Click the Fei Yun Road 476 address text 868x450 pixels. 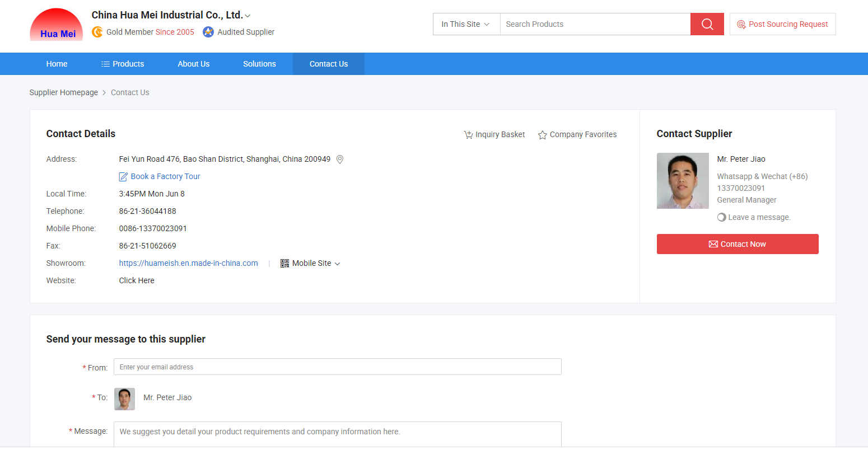[225, 159]
